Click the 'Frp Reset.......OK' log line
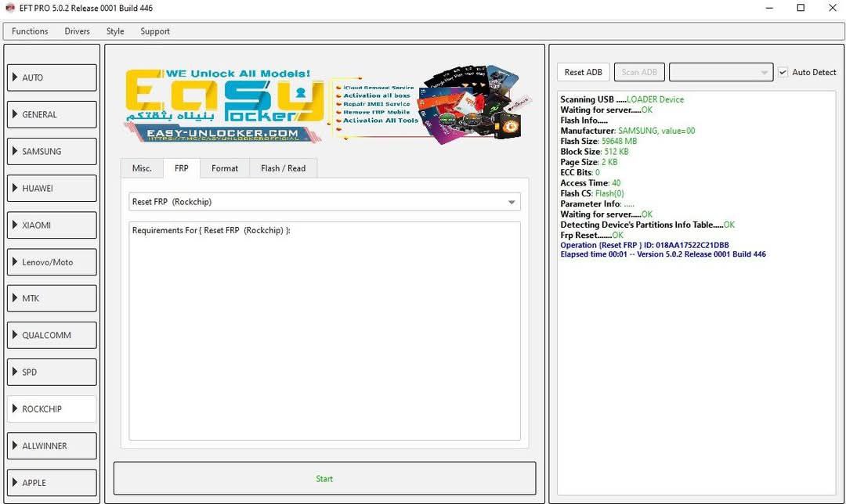Viewport: 846px width, 504px height. 592,235
